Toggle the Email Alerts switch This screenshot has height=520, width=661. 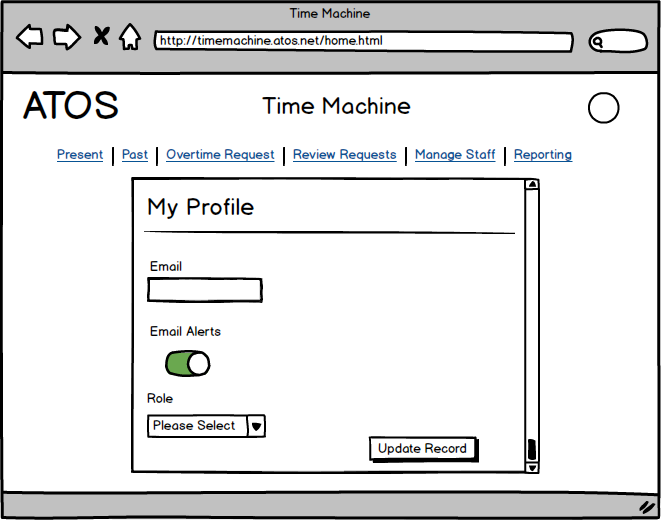pos(187,363)
